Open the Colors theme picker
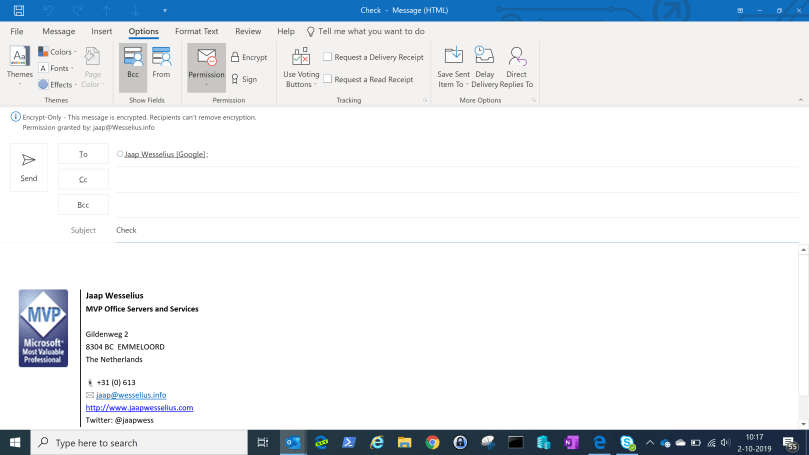 pos(57,52)
